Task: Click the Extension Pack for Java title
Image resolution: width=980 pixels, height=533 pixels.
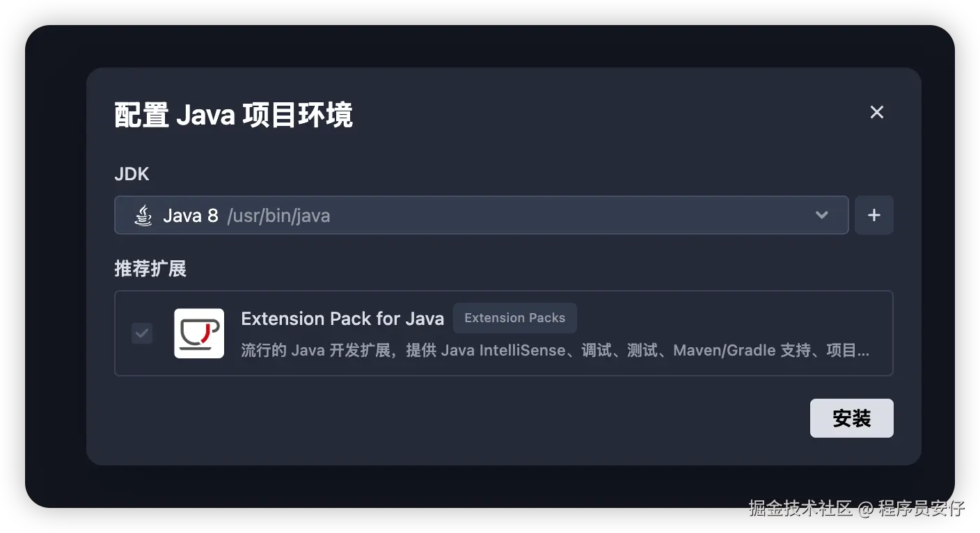Action: [x=342, y=319]
